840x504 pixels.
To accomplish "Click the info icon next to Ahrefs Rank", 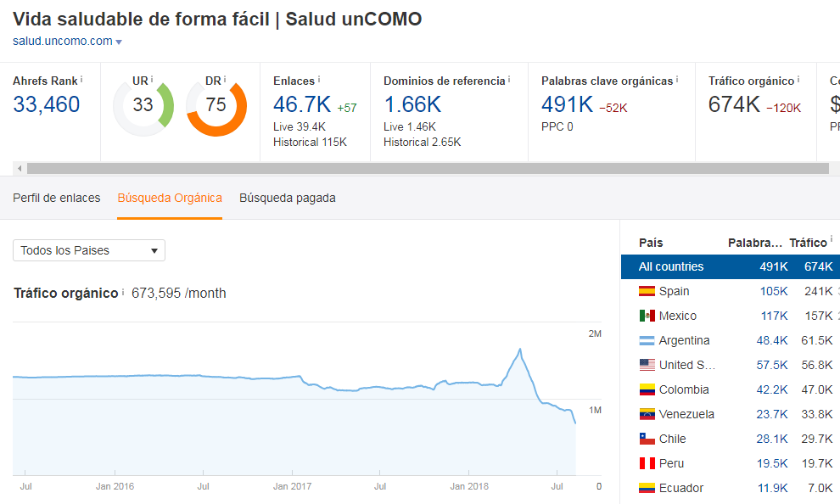I will click(x=81, y=79).
